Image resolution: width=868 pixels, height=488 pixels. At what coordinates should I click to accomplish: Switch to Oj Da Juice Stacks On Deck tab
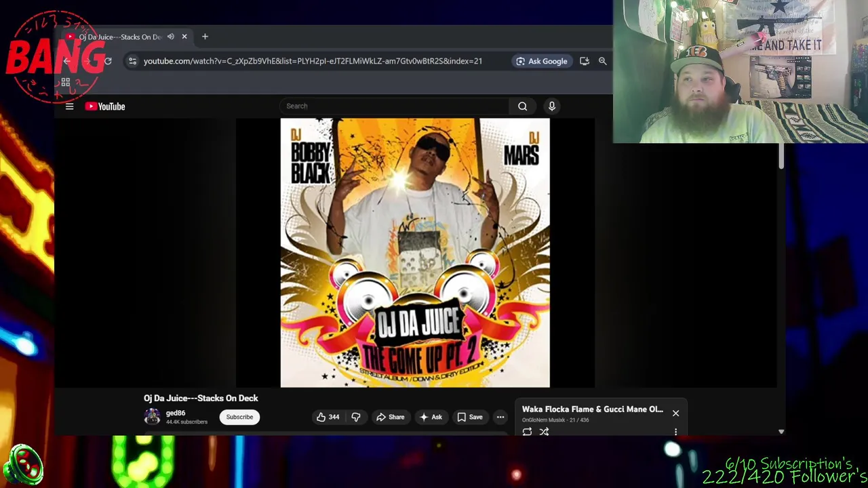pos(119,37)
